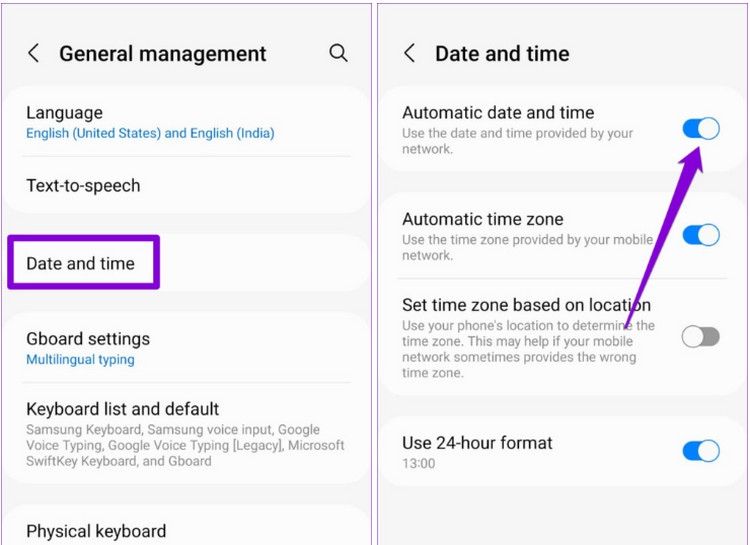
Task: Select Automatic time zone label
Action: point(483,219)
